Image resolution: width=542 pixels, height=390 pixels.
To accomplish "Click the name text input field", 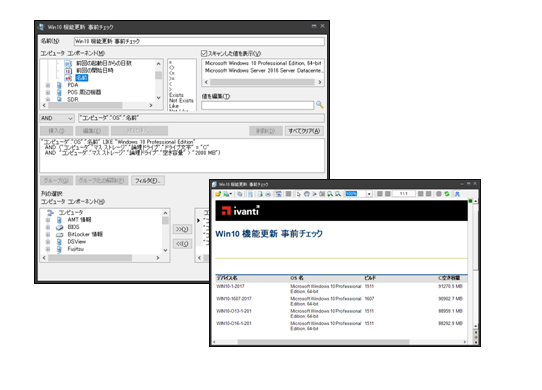I will point(199,41).
